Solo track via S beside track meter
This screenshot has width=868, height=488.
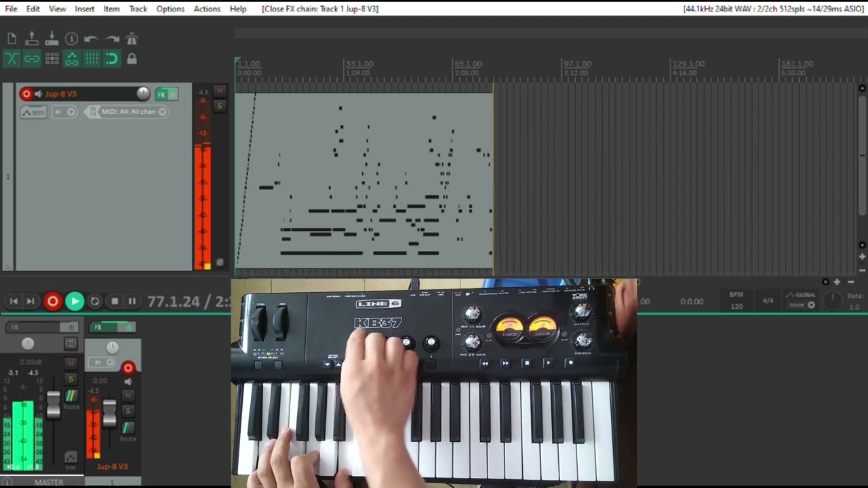click(x=219, y=106)
